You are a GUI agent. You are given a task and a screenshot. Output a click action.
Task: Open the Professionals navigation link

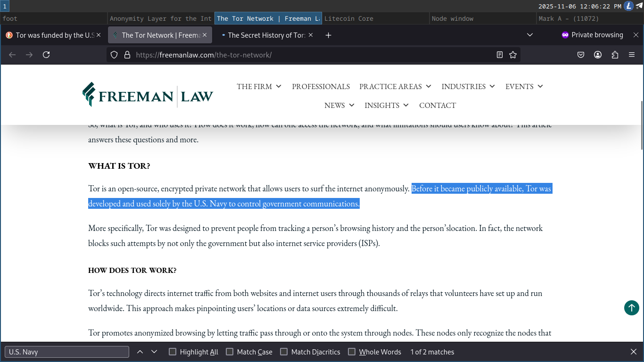point(321,86)
